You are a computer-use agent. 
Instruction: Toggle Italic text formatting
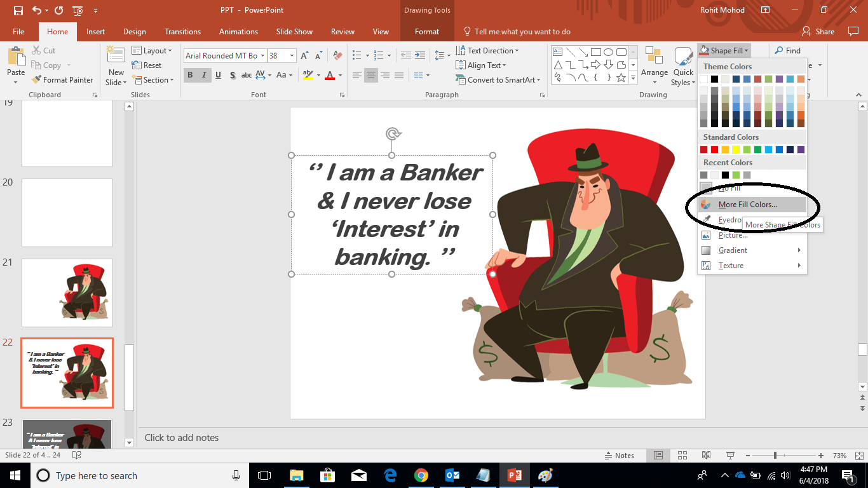[204, 75]
